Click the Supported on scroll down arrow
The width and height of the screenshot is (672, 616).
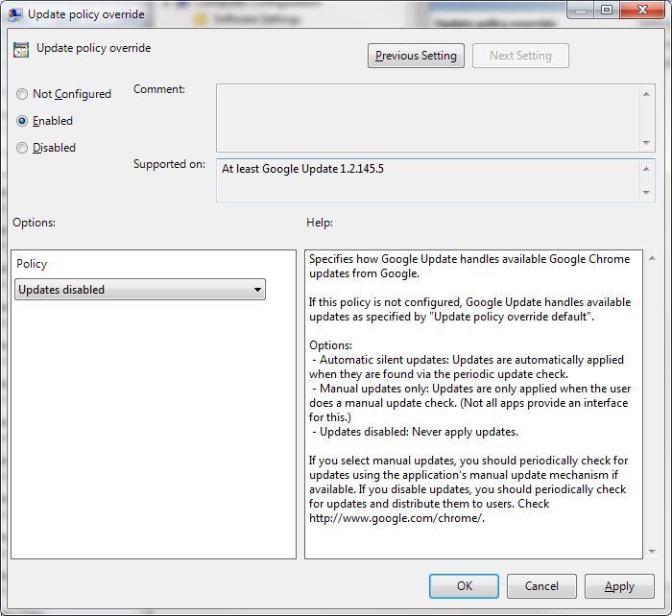646,192
